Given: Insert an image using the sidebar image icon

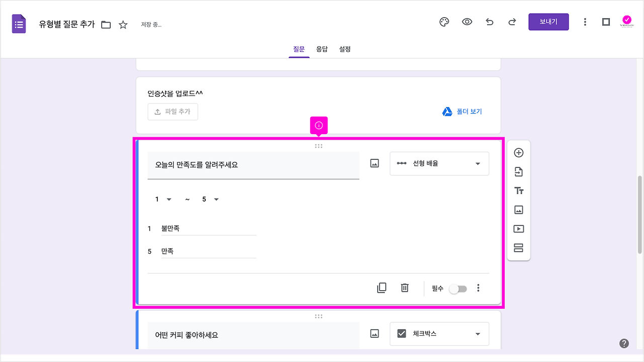Looking at the screenshot, I should coord(518,210).
